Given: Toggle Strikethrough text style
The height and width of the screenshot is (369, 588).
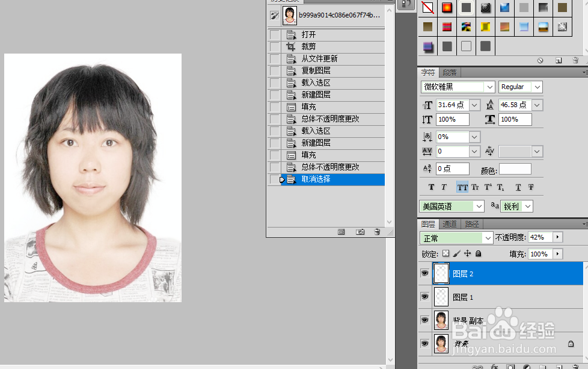Looking at the screenshot, I should 531,187.
